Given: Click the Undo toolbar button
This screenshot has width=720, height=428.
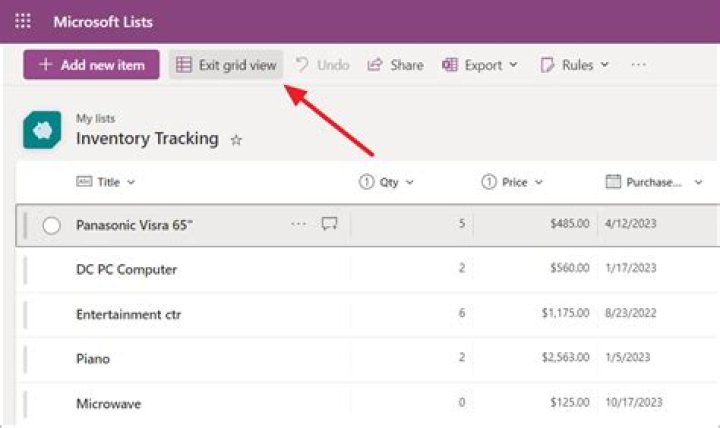Looking at the screenshot, I should (322, 65).
